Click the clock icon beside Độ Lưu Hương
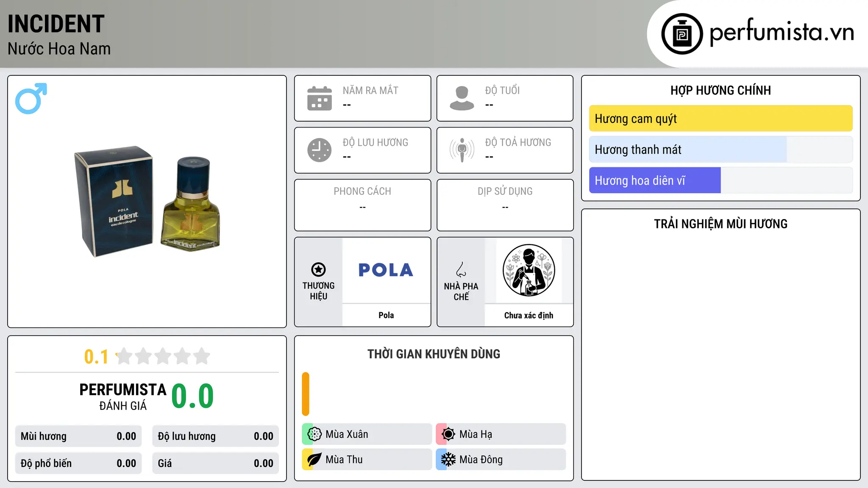Screen dimensions: 868x488 320,150
